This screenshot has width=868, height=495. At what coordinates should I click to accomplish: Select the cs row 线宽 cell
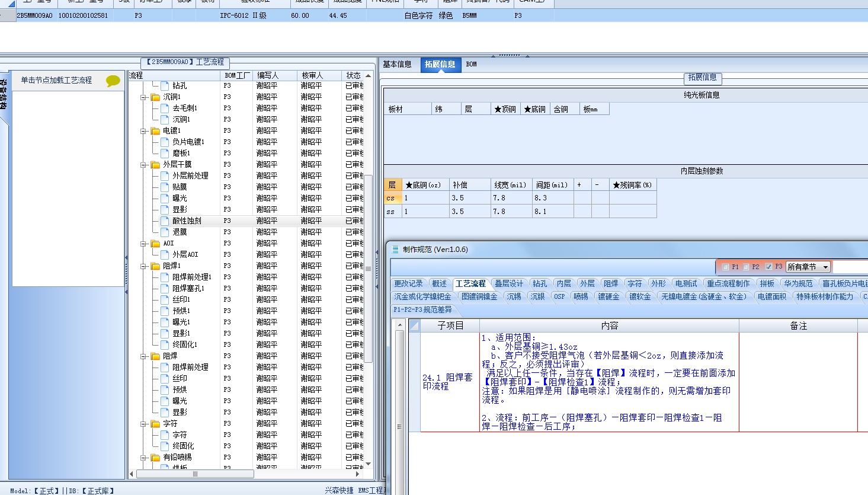click(511, 198)
